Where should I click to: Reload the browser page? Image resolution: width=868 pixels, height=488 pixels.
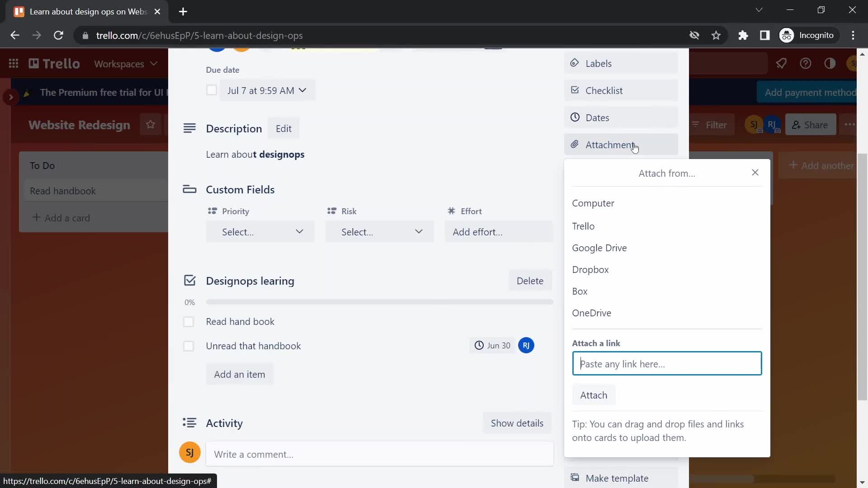(x=58, y=35)
